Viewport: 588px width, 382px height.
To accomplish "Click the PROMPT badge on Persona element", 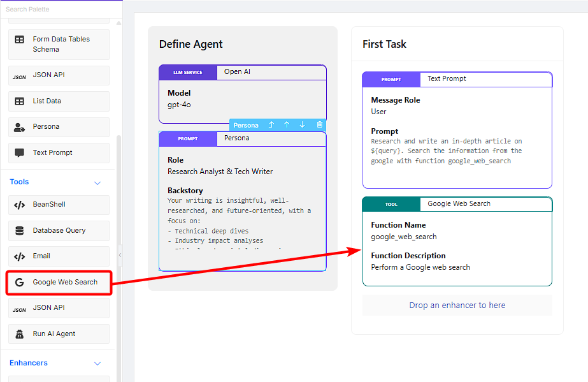I will pyautogui.click(x=188, y=139).
